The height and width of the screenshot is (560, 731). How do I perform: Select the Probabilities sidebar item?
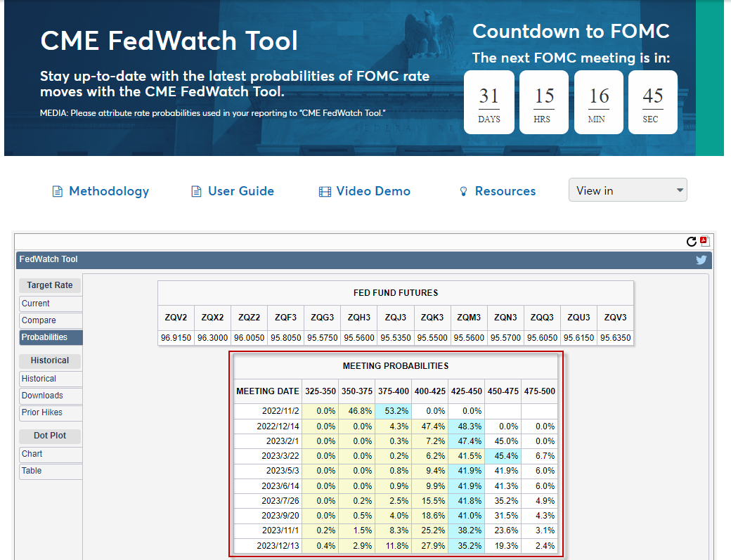(51, 337)
